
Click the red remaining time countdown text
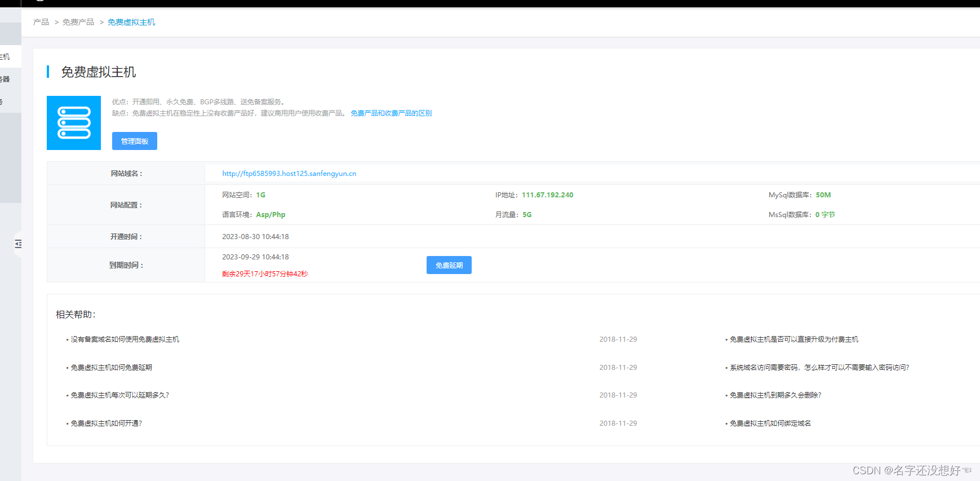point(265,274)
